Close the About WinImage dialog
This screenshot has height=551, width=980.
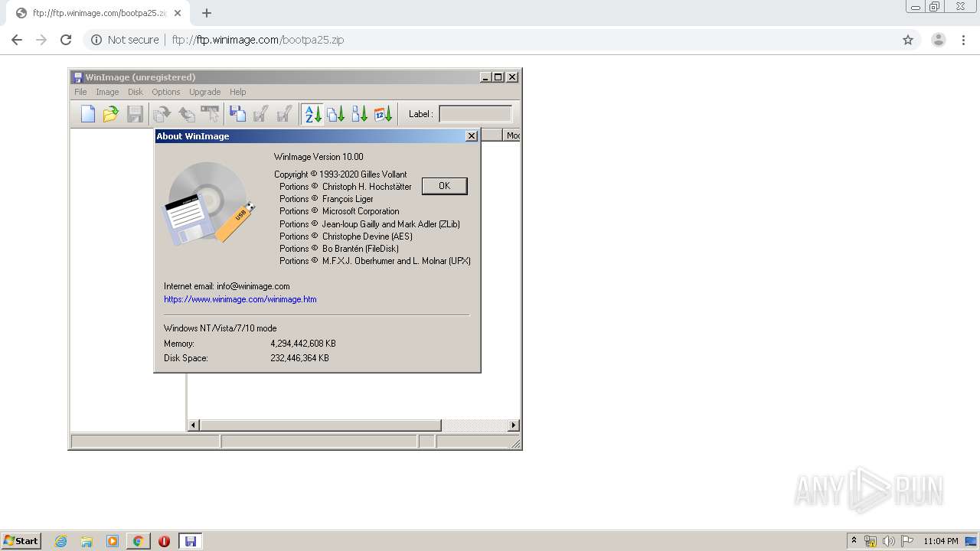[472, 136]
